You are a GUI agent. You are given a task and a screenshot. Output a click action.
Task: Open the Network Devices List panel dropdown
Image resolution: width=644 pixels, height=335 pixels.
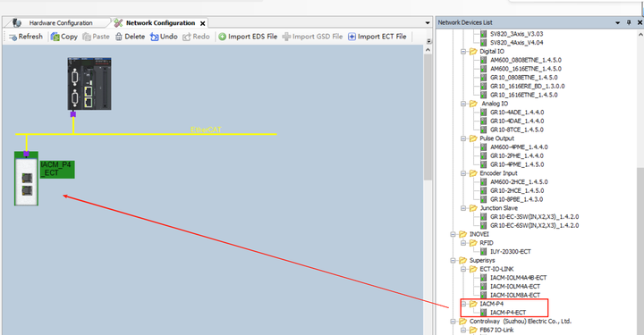click(x=618, y=22)
